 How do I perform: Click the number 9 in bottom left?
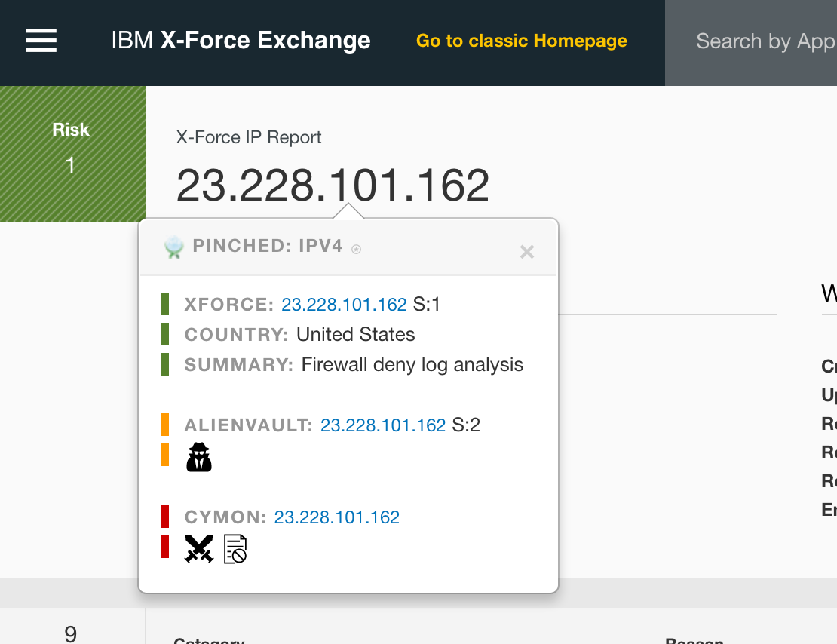point(70,634)
